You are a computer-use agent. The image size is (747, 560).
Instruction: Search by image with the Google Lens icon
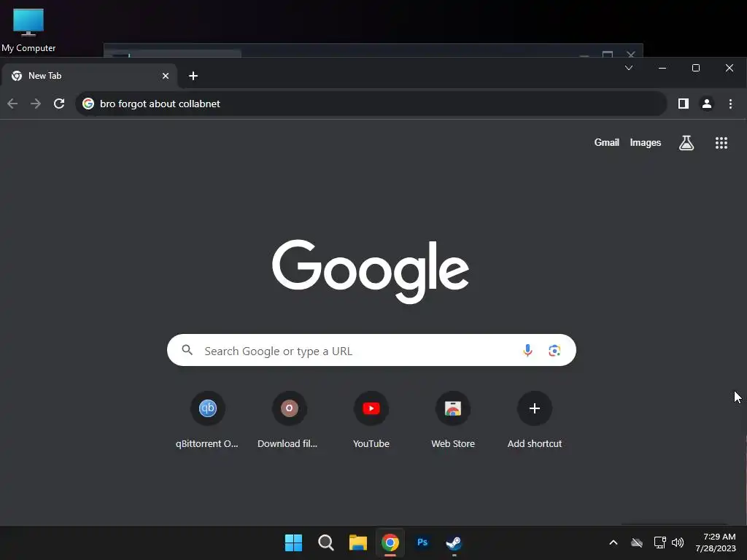coord(554,351)
